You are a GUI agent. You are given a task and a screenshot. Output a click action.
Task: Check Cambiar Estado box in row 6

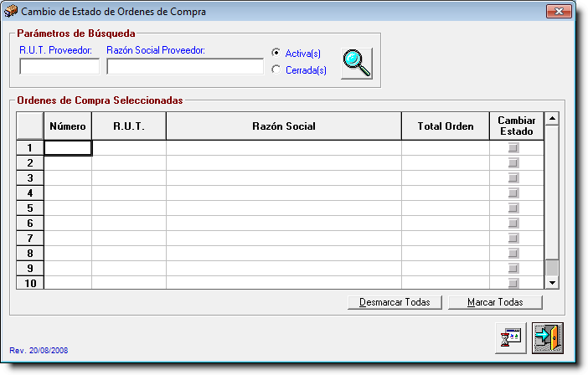tap(513, 223)
